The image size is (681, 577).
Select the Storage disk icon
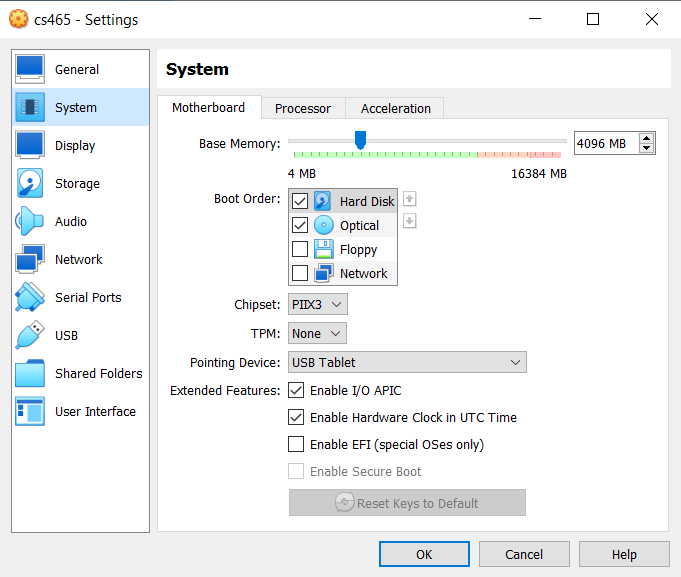30,183
